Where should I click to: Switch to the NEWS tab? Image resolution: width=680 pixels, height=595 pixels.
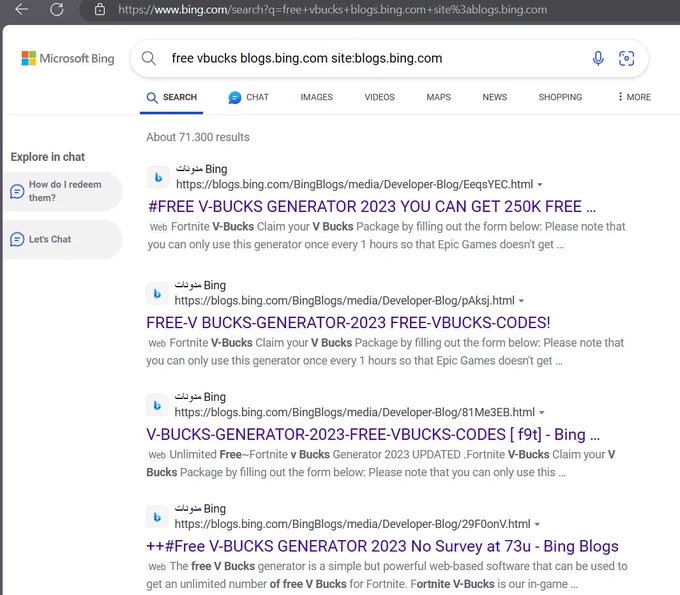pos(494,97)
